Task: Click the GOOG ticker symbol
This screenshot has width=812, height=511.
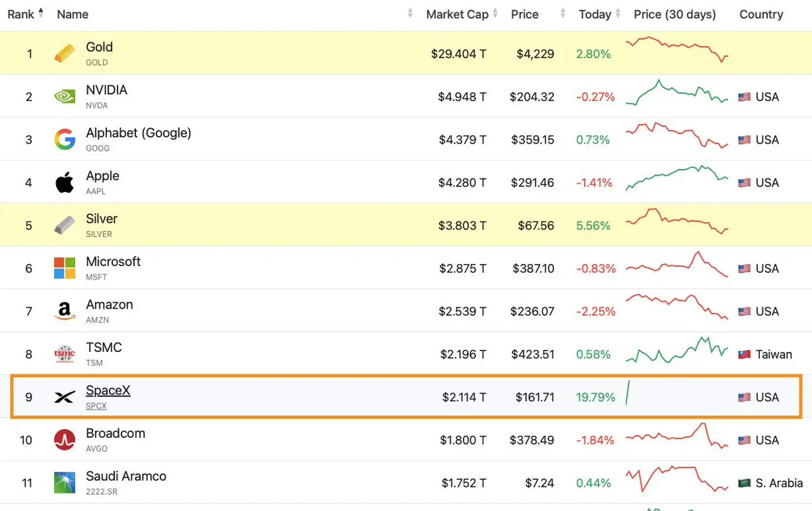Action: [x=97, y=148]
